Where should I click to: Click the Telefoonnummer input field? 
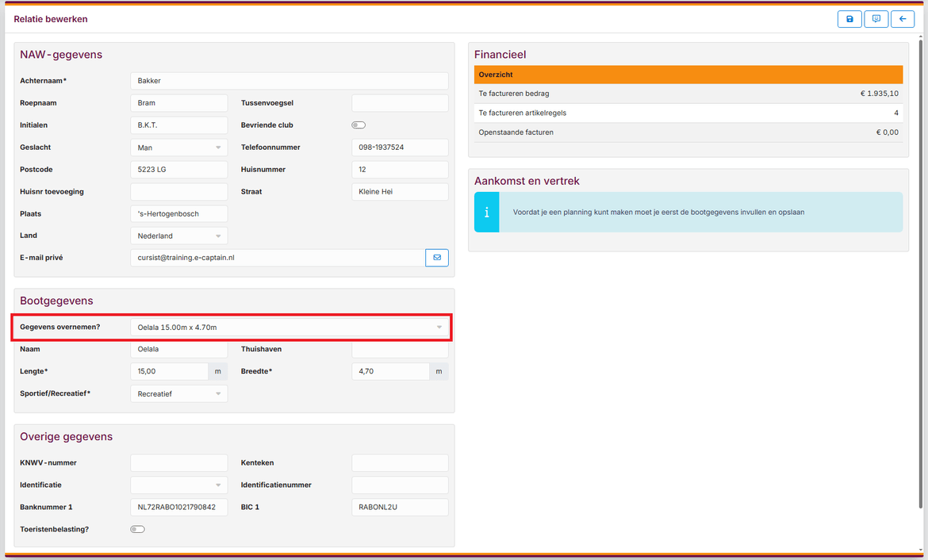pos(400,148)
